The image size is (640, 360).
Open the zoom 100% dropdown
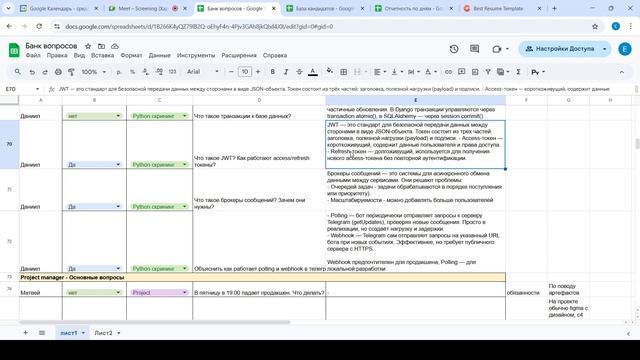coord(93,72)
